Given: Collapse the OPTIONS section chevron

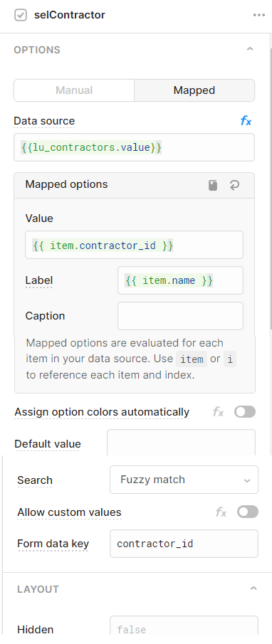Looking at the screenshot, I should [x=250, y=49].
